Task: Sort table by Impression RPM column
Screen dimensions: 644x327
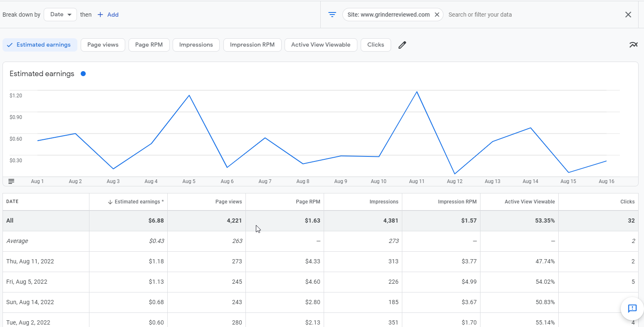Action: click(x=457, y=202)
